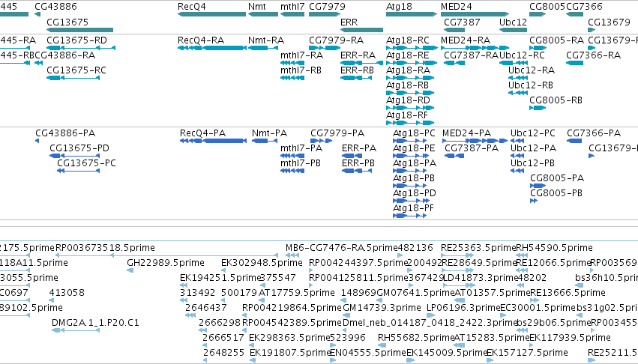Select the Ubc12 gene label
This screenshot has width=638, height=364.
coord(513,22)
